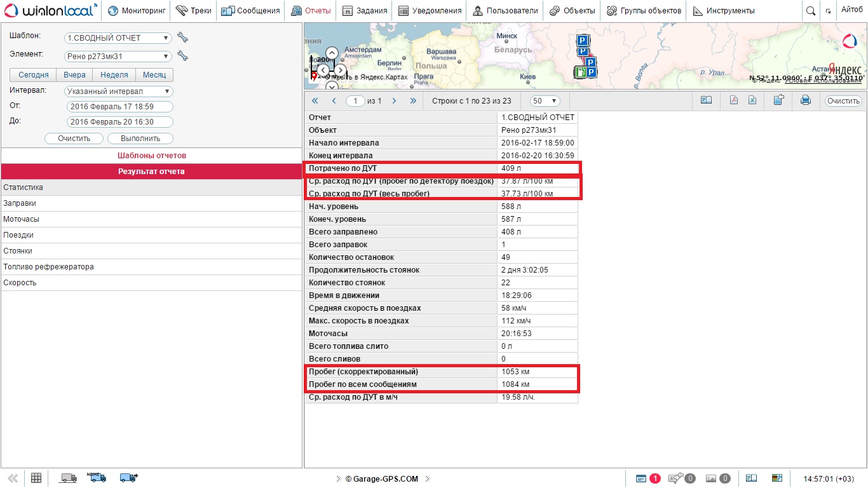This screenshot has width=868, height=488.
Task: Switch to the Мониторинг tab
Action: [x=137, y=11]
